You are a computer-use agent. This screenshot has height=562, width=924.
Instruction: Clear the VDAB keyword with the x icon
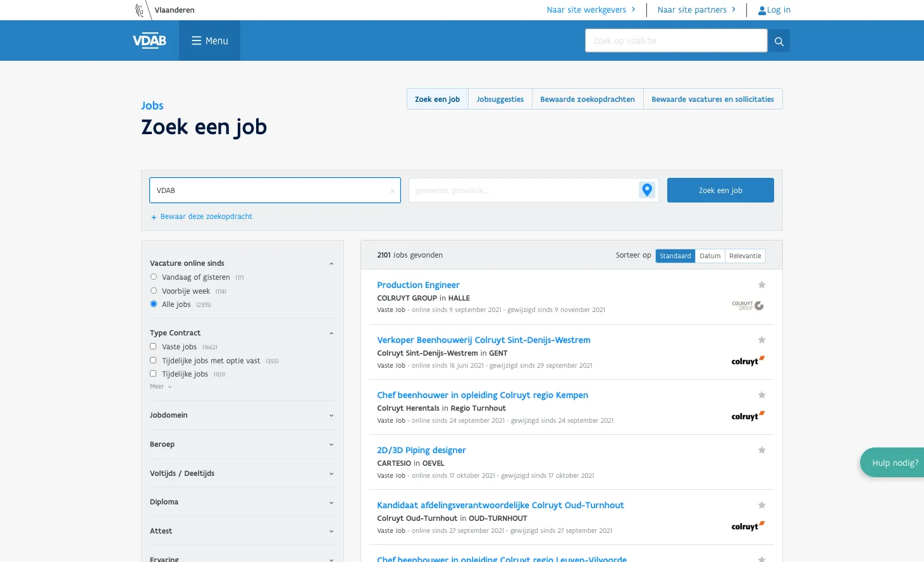392,190
